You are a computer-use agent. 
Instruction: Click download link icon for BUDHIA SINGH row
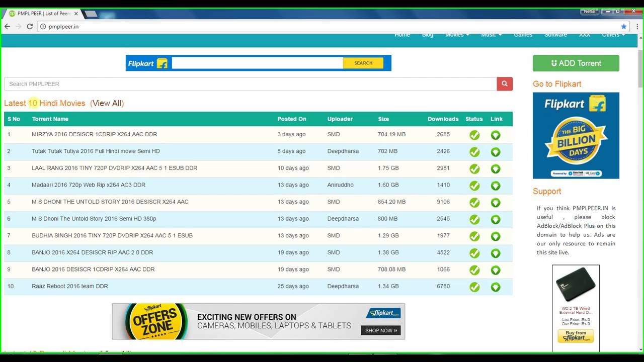tap(496, 236)
